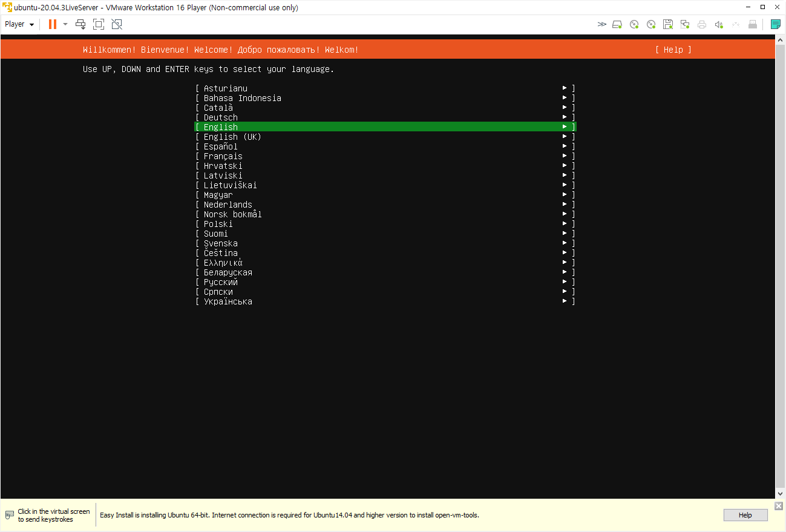This screenshot has width=786, height=532.
Task: Click the keyboard icon in the hint bar
Action: tap(10, 515)
